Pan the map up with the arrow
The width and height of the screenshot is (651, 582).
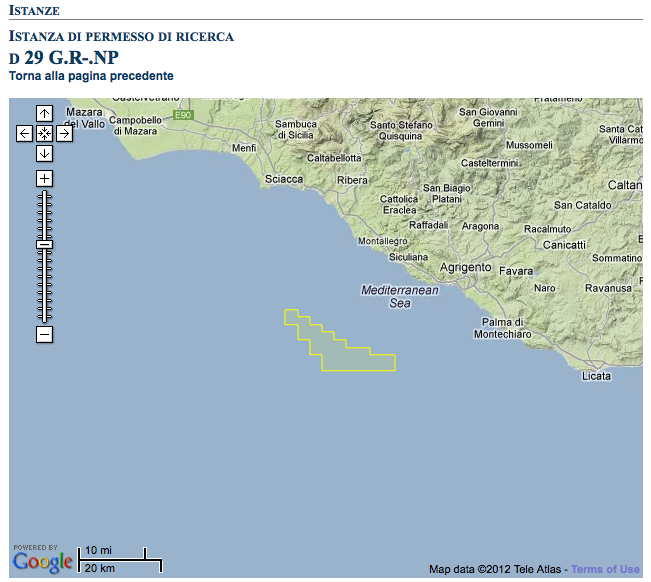point(44,113)
